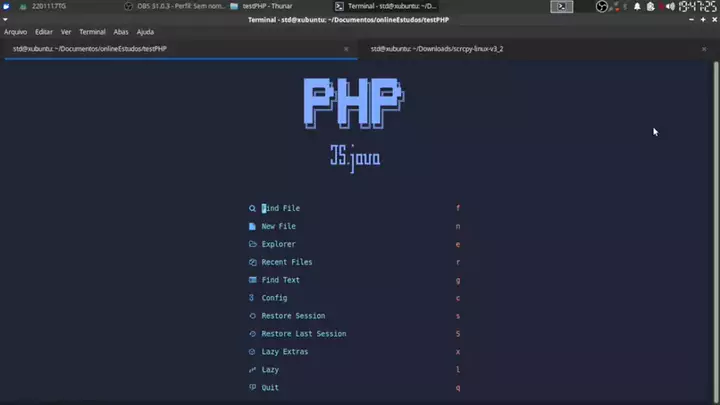Screen dimensions: 720x405
Task: Click the Lazy Extras icon
Action: click(x=252, y=352)
